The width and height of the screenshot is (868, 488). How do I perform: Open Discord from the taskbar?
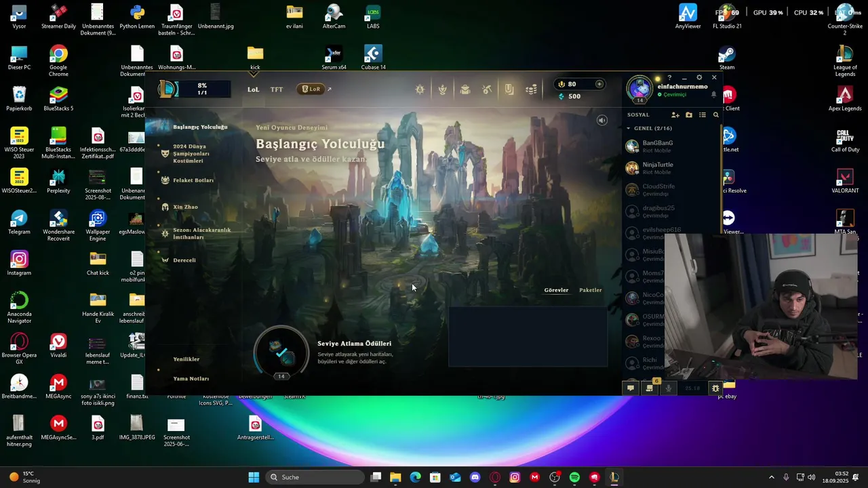pos(475,477)
